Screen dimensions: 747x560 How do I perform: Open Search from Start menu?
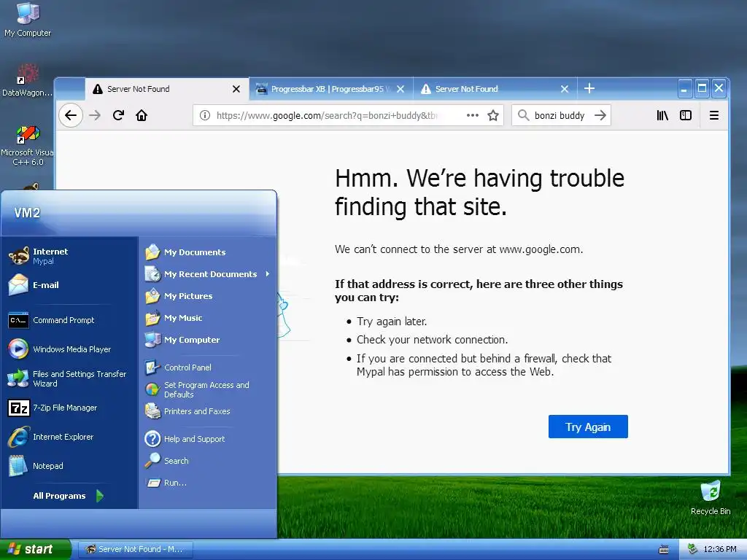pyautogui.click(x=208, y=461)
